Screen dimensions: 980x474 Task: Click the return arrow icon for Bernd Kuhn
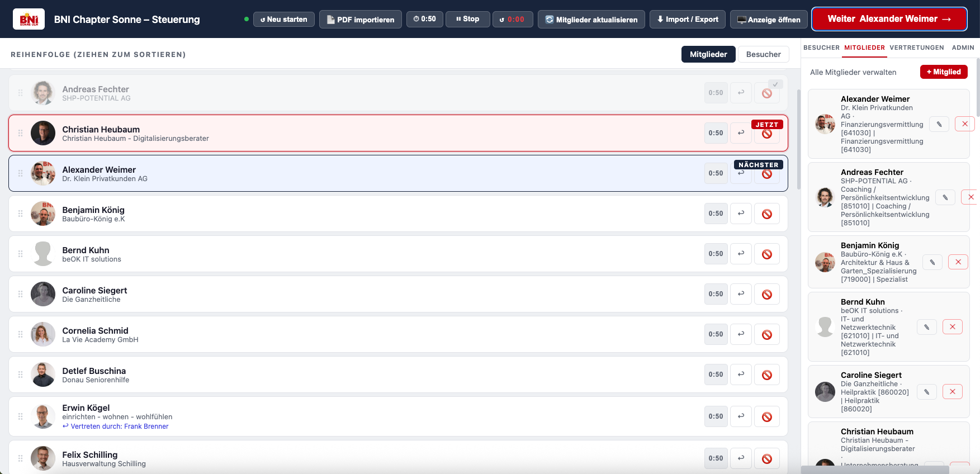(741, 254)
